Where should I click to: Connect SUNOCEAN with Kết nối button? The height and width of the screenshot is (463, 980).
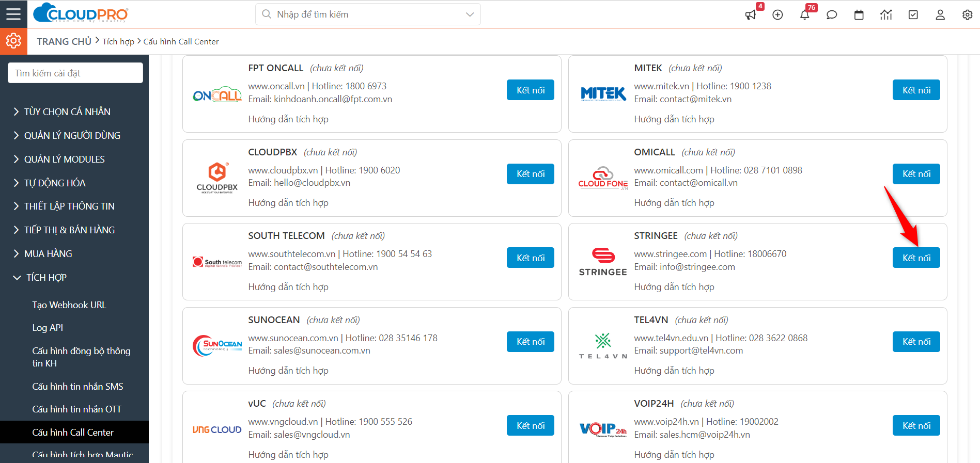click(x=531, y=342)
